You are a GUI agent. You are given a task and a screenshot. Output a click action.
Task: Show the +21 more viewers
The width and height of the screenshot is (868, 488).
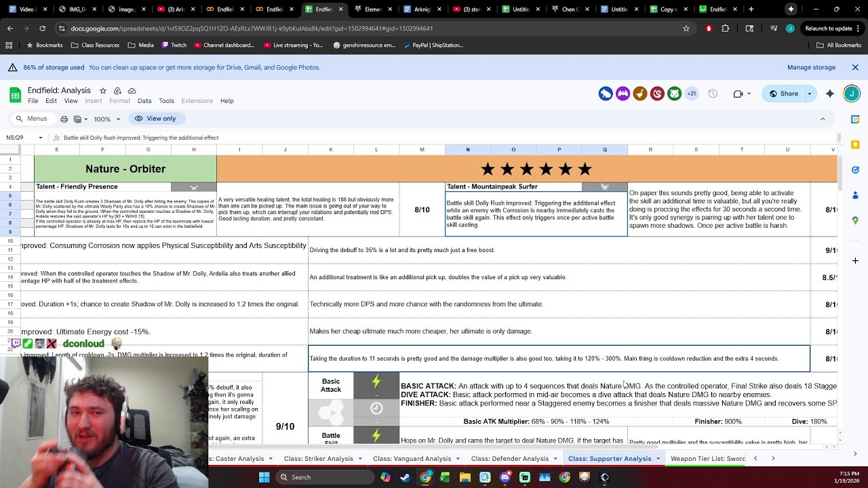pyautogui.click(x=692, y=94)
